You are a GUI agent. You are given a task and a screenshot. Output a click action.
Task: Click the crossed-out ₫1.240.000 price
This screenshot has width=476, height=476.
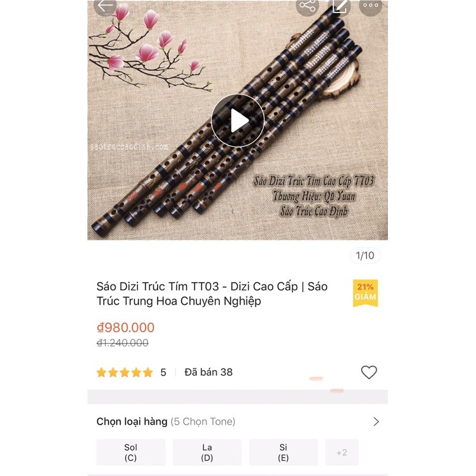(123, 343)
